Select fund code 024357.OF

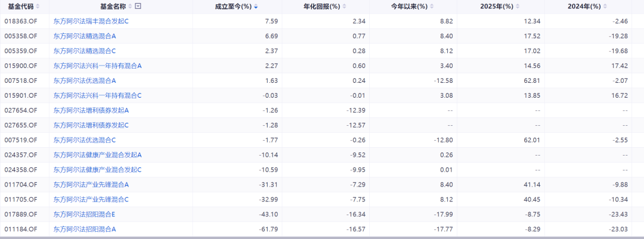coord(21,155)
